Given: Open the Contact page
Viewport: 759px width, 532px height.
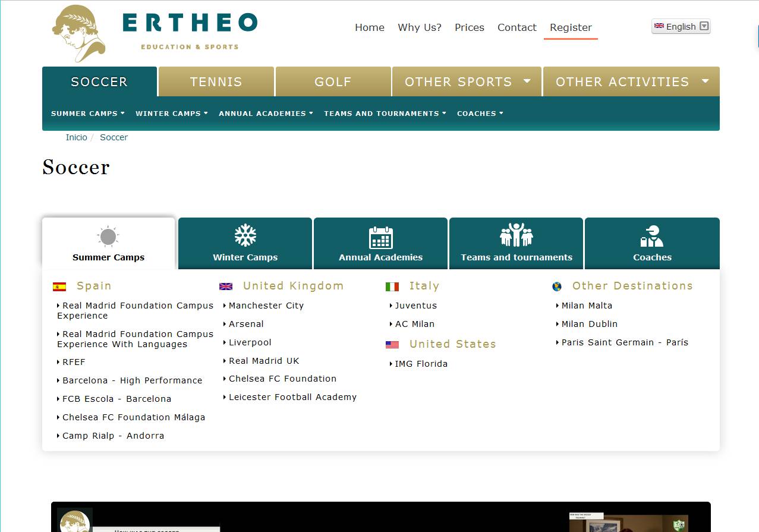Looking at the screenshot, I should [517, 27].
